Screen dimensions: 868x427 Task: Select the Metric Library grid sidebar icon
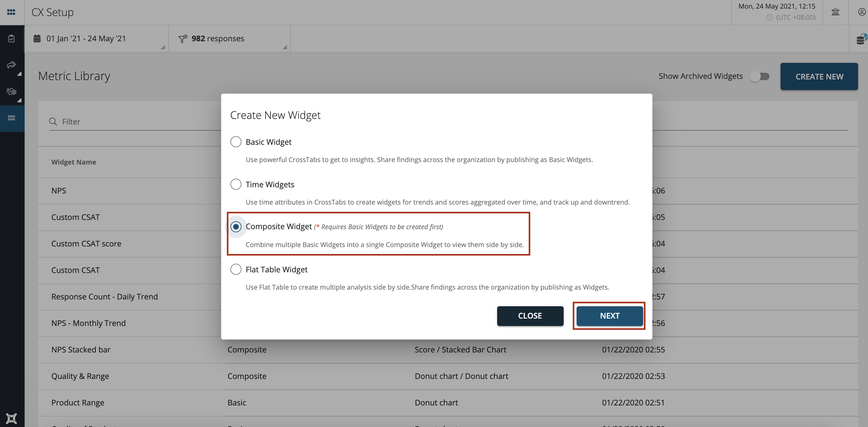point(11,118)
